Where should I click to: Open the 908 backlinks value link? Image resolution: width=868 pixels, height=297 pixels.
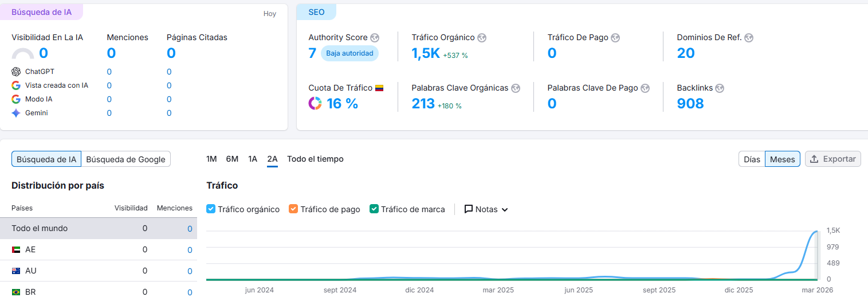[x=690, y=103]
